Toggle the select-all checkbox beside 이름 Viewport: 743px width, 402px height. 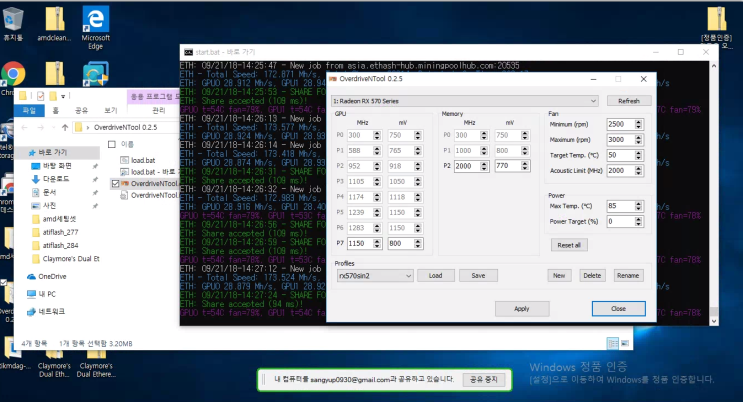coord(112,144)
